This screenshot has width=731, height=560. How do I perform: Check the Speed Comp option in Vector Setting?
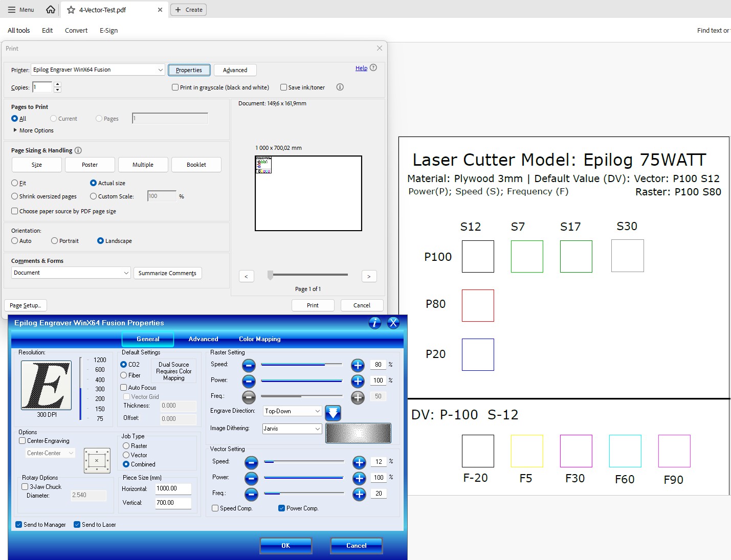click(x=215, y=508)
